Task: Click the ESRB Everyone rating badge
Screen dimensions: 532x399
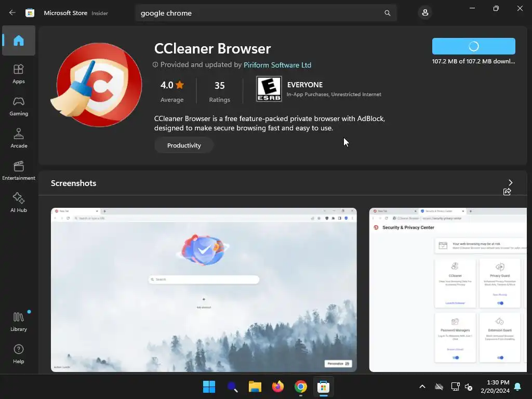Action: coord(269,89)
